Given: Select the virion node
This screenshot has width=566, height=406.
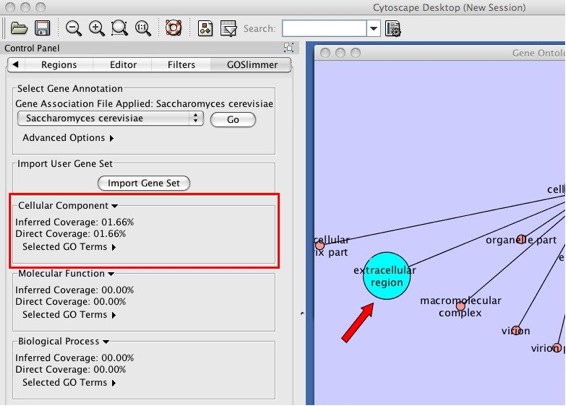Looking at the screenshot, I should 516,330.
